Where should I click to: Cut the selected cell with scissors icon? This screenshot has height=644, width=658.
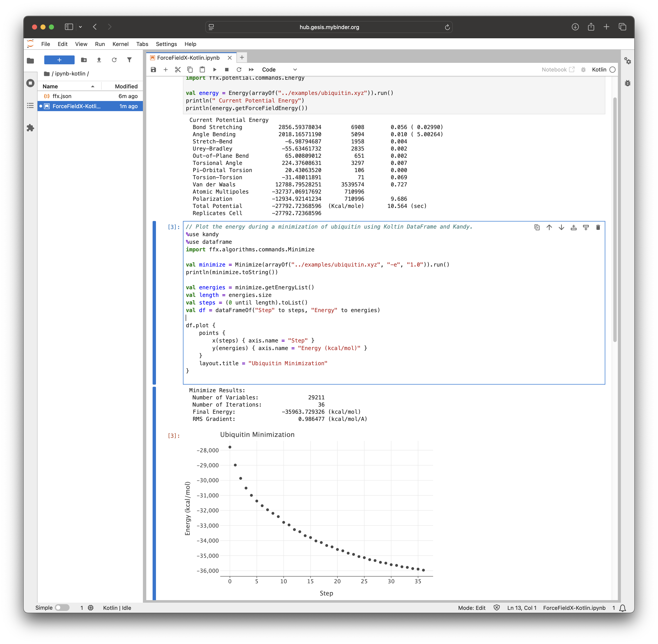(x=178, y=70)
